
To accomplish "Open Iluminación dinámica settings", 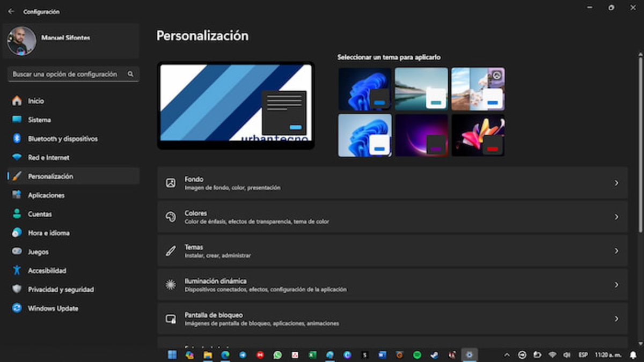I will [x=392, y=285].
